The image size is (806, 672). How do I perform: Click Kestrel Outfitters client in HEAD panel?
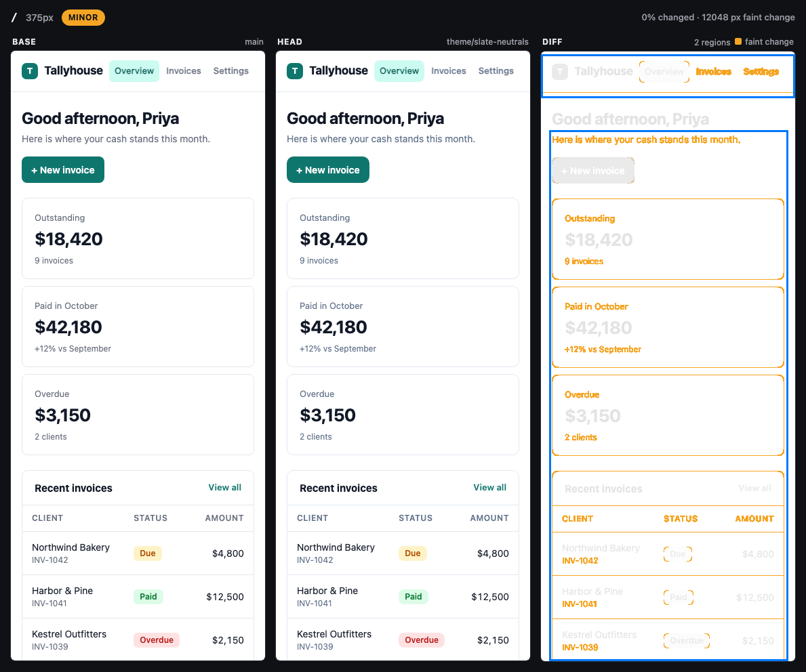point(334,634)
